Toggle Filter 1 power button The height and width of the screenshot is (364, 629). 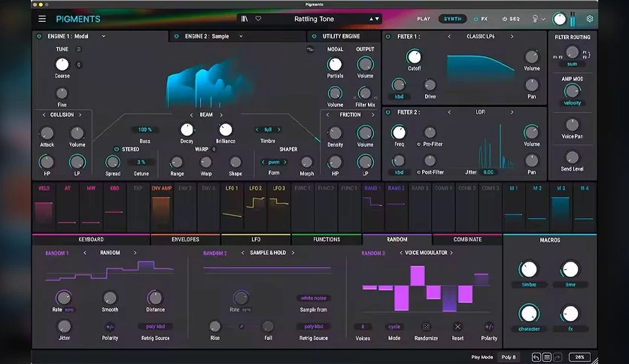point(388,37)
